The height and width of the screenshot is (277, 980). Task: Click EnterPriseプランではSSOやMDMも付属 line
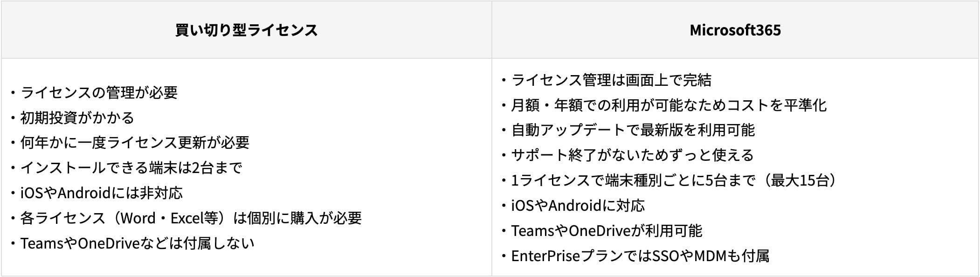(x=640, y=256)
